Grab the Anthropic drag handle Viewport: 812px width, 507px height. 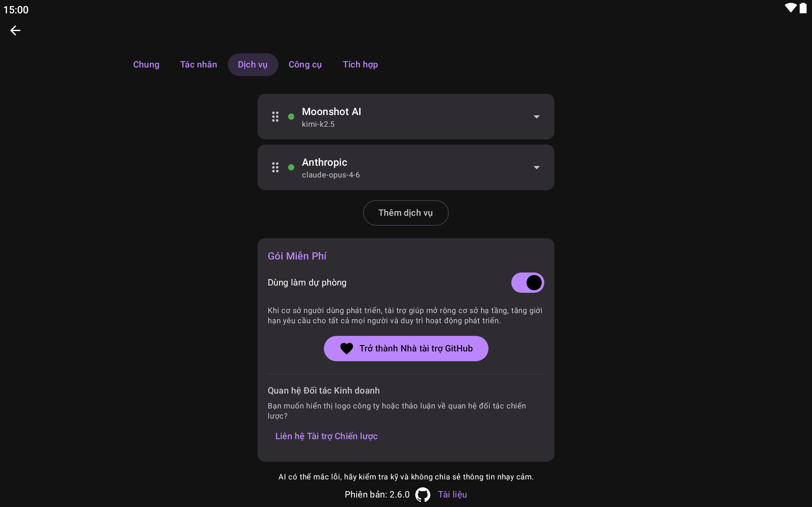pyautogui.click(x=275, y=167)
